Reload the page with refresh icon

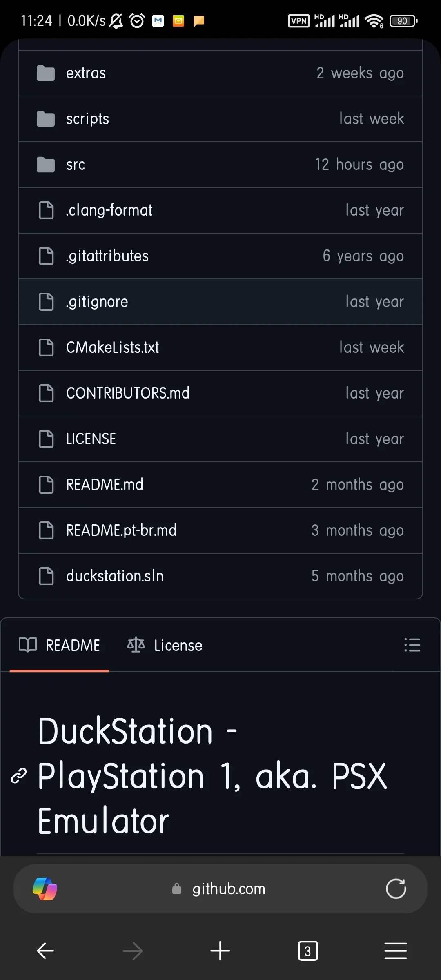pyautogui.click(x=396, y=889)
